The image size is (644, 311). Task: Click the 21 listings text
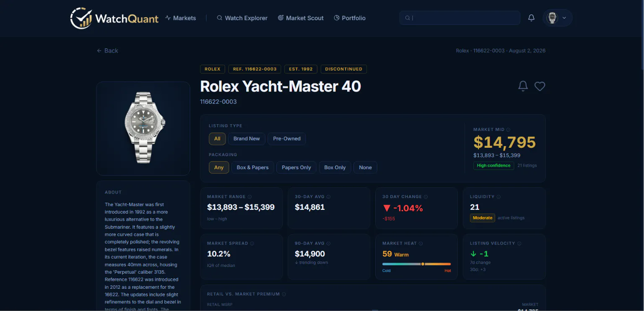pos(527,165)
